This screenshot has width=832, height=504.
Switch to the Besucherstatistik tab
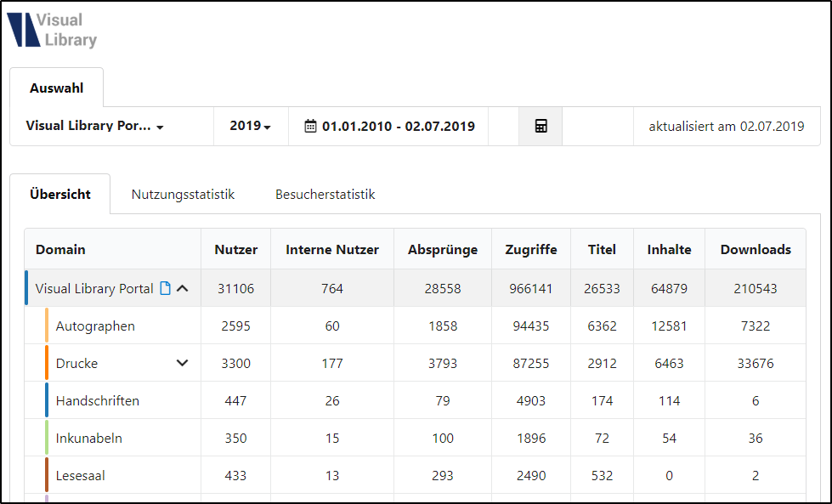324,194
